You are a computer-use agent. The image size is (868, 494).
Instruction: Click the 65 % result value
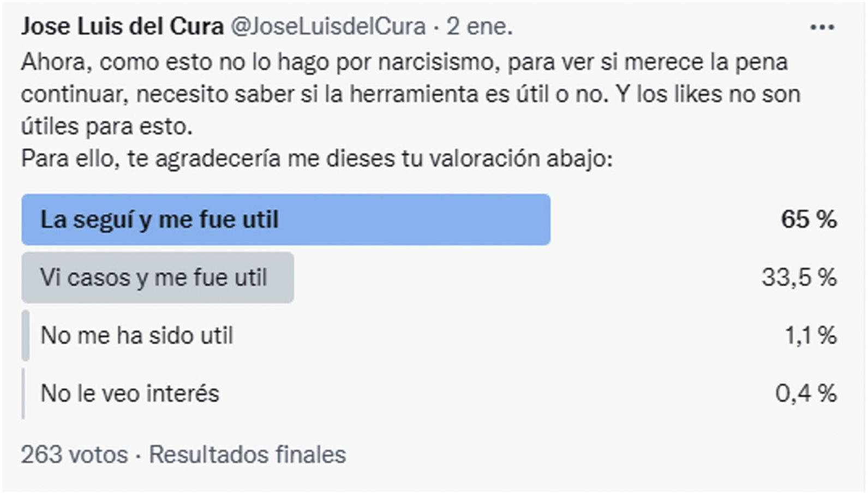(x=808, y=220)
